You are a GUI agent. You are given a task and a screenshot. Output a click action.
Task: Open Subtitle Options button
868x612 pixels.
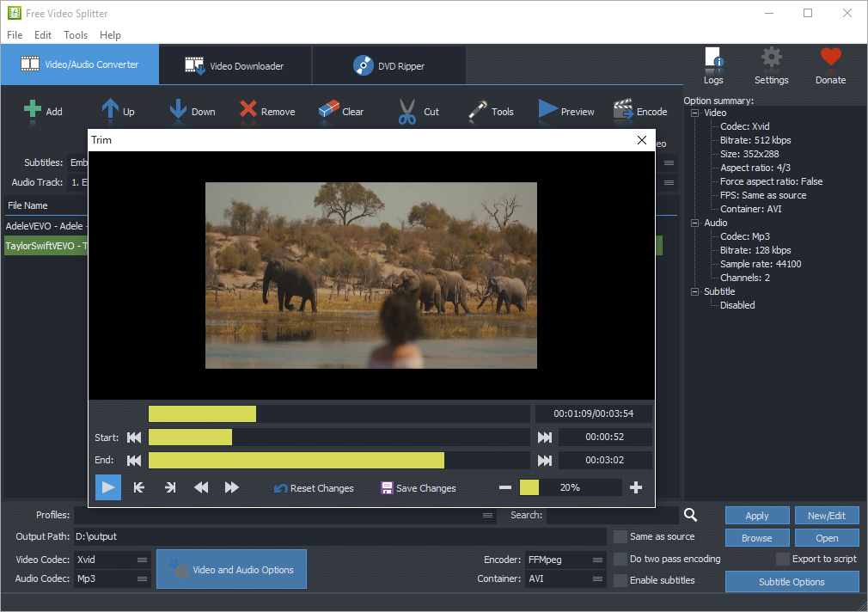point(792,582)
